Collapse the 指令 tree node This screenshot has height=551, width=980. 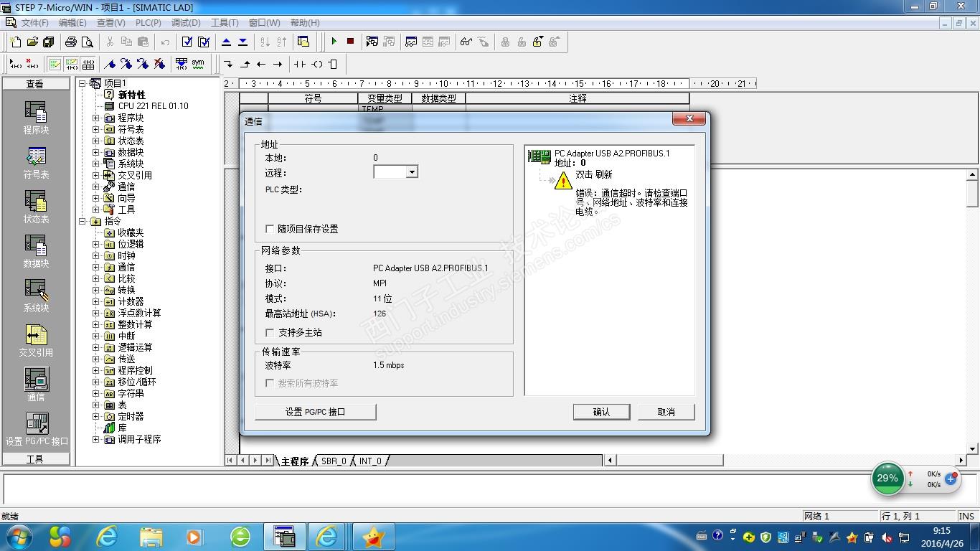click(x=83, y=221)
